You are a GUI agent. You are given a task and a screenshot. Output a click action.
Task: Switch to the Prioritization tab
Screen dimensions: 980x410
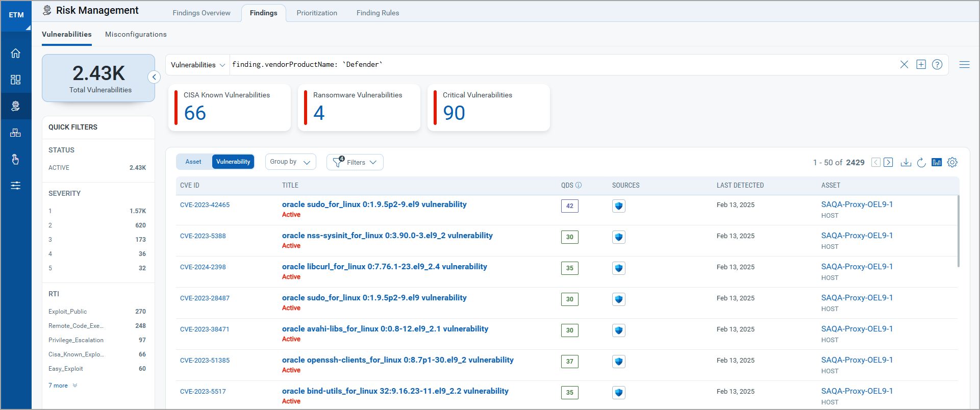click(317, 13)
